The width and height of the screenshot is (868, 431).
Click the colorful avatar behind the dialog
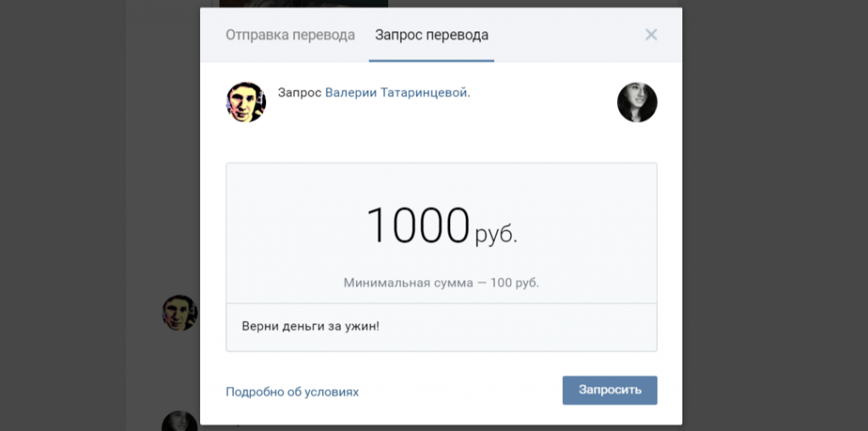point(179,312)
